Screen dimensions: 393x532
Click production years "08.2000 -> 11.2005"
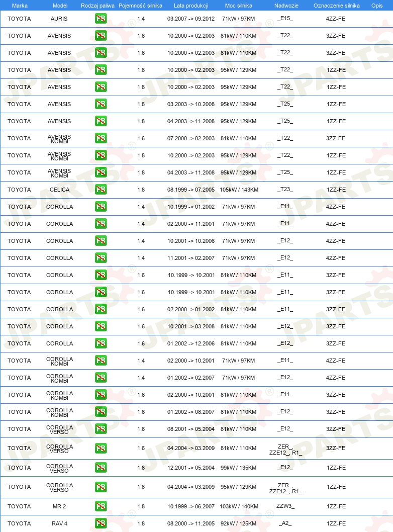pos(191,523)
